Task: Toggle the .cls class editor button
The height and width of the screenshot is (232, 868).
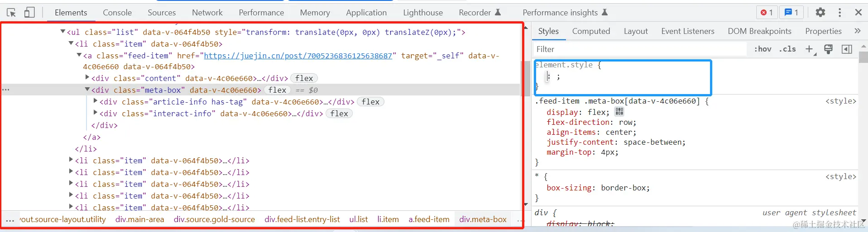Action: (x=787, y=49)
